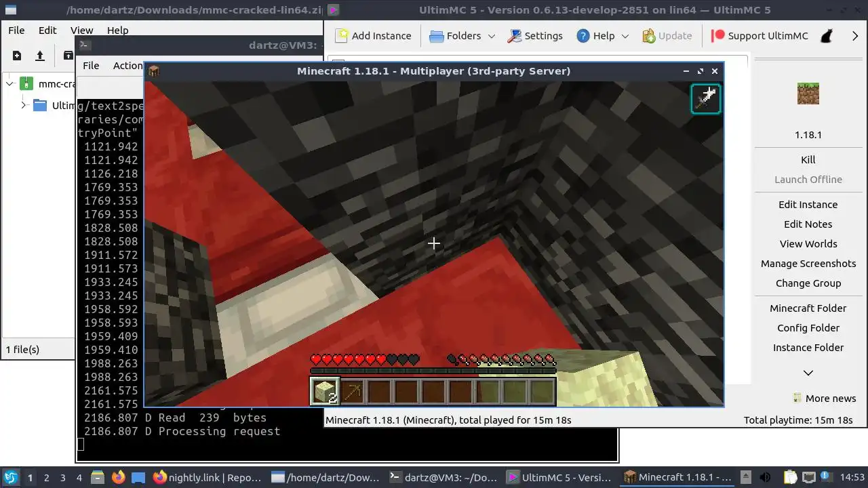Click the grass block instance icon
Viewport: 868px width, 488px height.
pyautogui.click(x=808, y=94)
